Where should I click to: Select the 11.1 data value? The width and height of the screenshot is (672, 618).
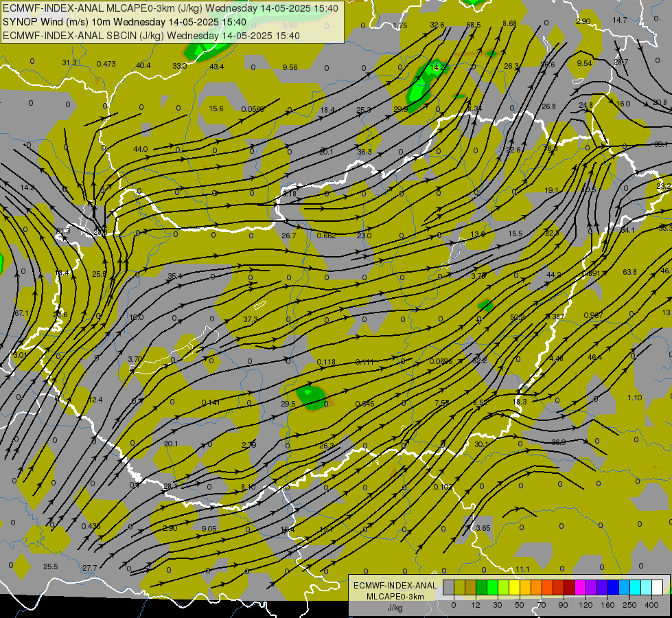pyautogui.click(x=522, y=569)
